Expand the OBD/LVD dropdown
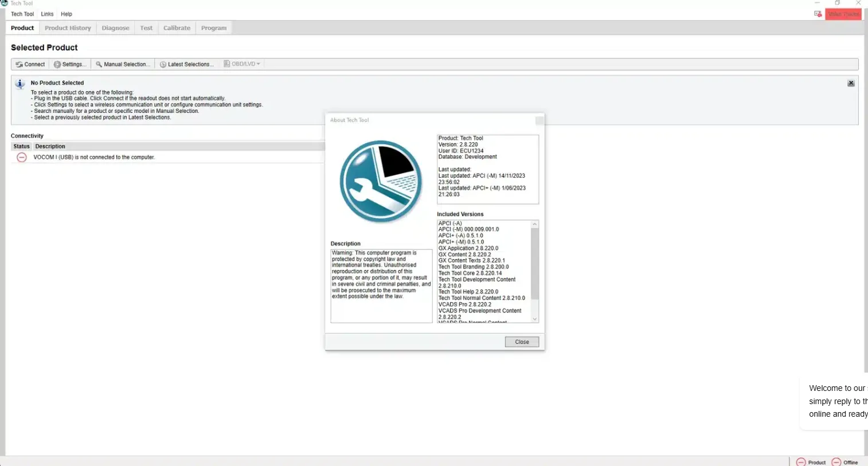868x466 pixels. click(x=242, y=64)
